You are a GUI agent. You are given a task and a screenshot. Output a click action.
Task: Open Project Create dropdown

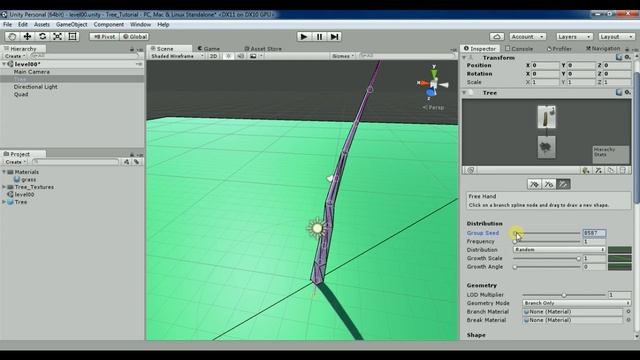(15, 162)
